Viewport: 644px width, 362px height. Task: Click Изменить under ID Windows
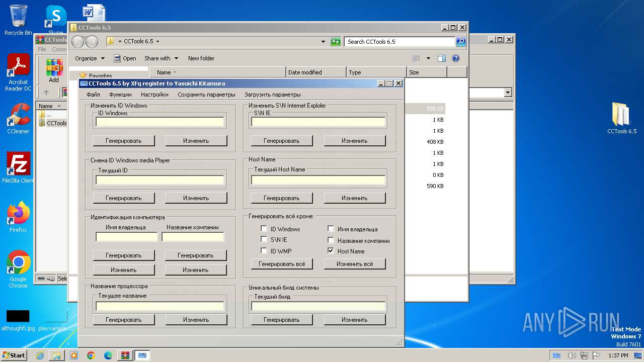196,141
